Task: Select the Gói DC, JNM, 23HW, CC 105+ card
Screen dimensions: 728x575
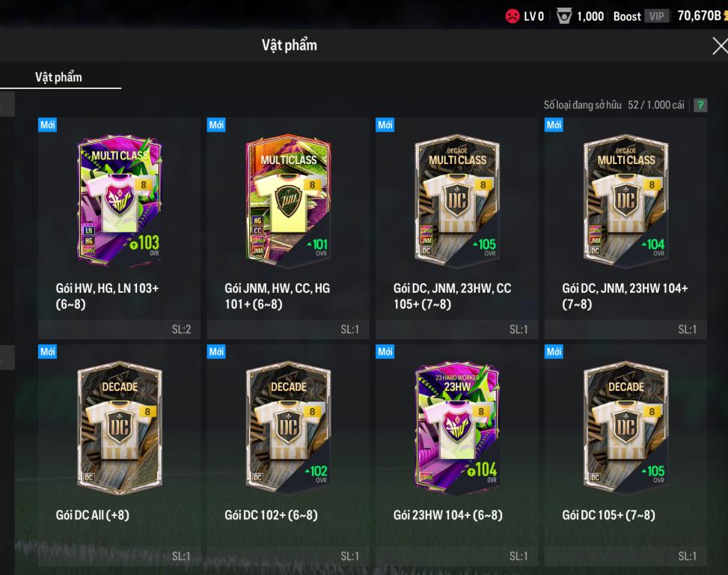Action: point(457,228)
